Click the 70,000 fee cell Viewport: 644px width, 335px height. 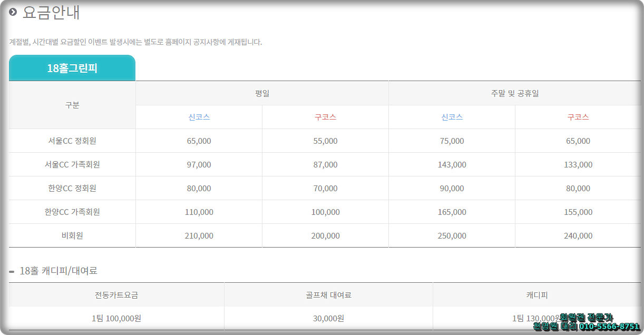click(x=325, y=188)
